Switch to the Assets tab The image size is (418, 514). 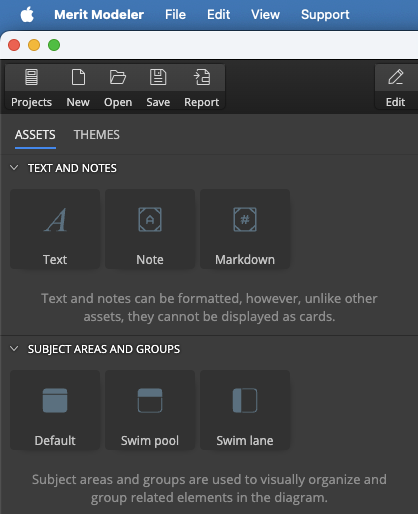click(35, 135)
